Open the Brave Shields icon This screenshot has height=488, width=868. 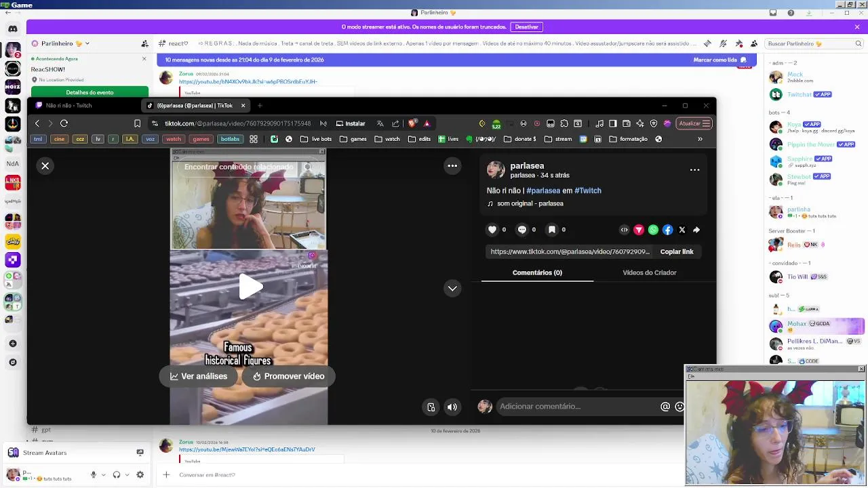tap(412, 123)
